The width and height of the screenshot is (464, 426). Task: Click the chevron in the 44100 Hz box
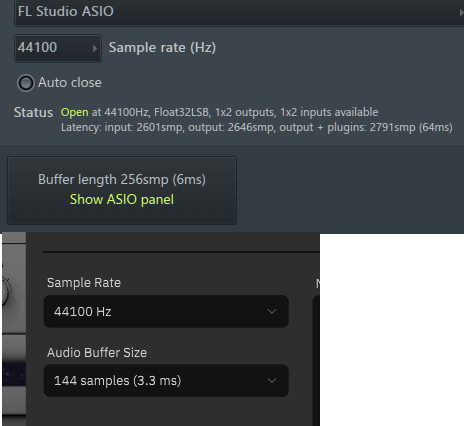click(x=272, y=311)
